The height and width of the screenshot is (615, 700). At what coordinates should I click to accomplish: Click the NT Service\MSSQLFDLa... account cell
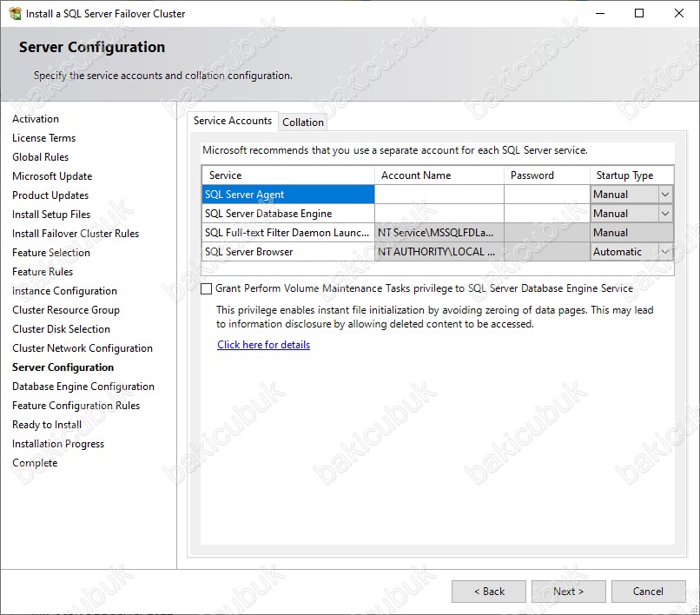coord(439,233)
